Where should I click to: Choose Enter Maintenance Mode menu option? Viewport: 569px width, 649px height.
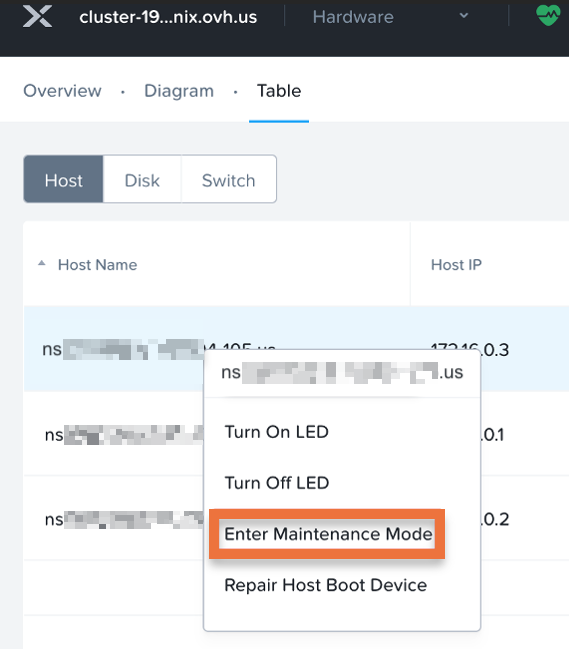[x=328, y=534]
